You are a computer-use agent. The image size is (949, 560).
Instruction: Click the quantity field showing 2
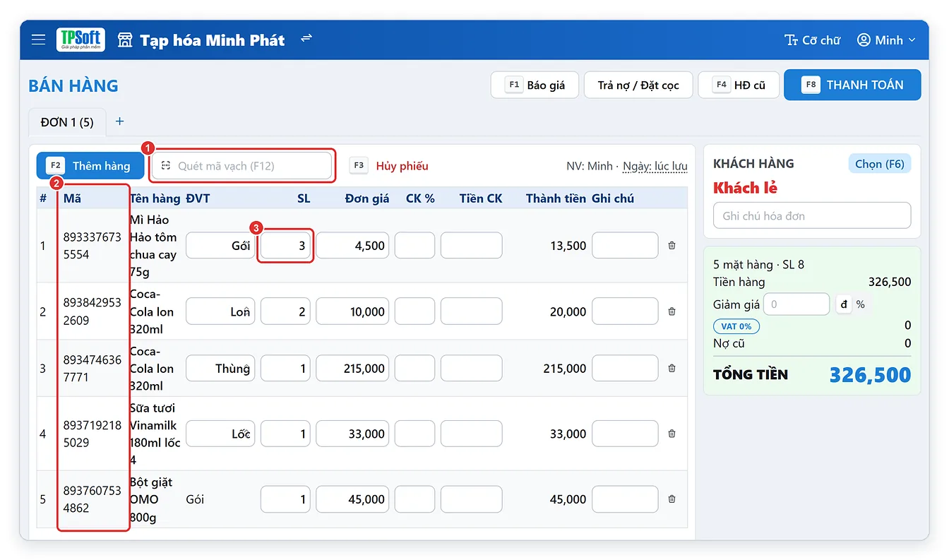pos(285,311)
